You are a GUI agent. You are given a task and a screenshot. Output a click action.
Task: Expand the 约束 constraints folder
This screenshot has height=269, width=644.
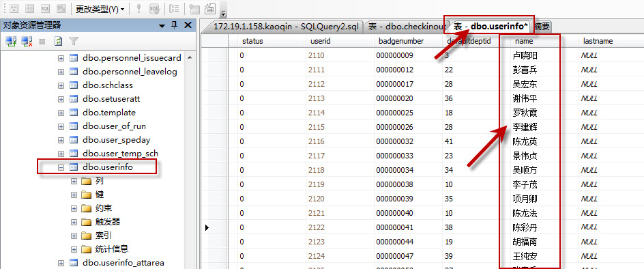tap(74, 208)
